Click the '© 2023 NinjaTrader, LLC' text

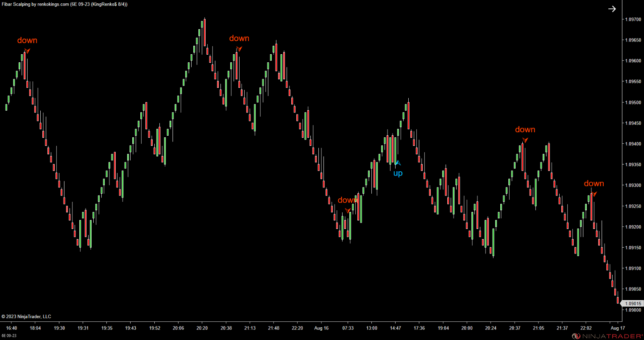(27, 316)
